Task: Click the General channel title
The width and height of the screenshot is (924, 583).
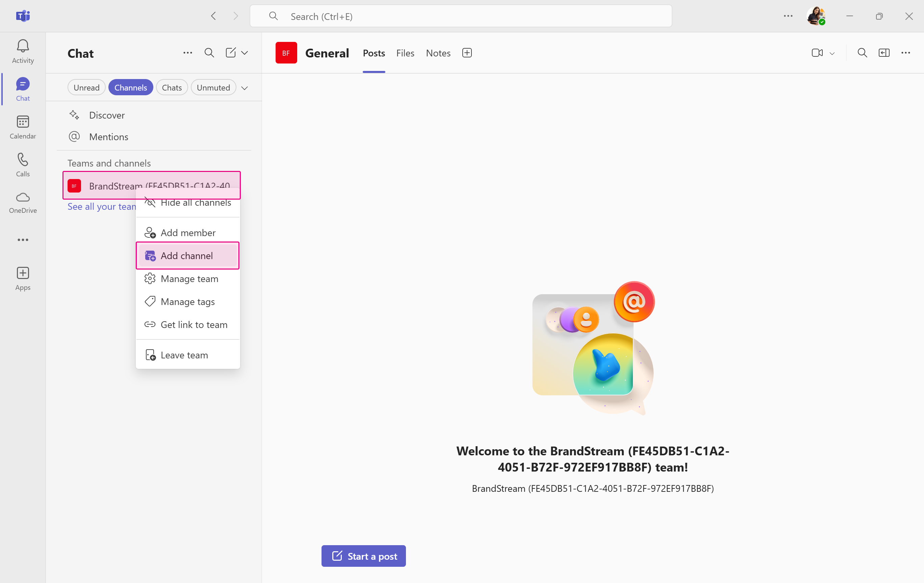Action: (327, 53)
